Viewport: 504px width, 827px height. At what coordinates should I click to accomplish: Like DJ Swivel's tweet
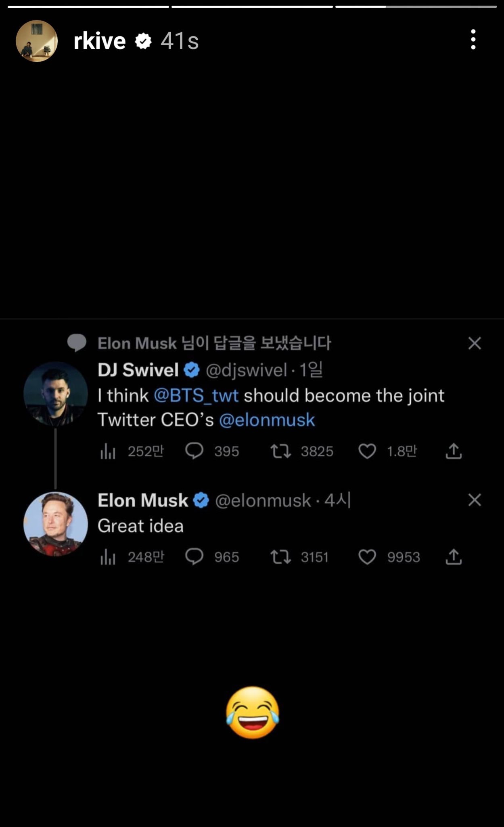[367, 451]
